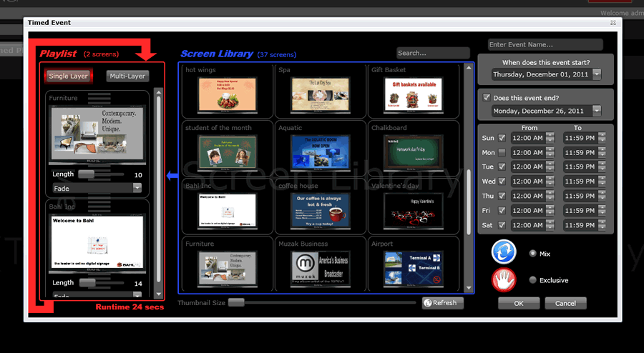Screen dimensions: 644x353
Task: Click the blue Mix sync icon
Action: (x=504, y=252)
